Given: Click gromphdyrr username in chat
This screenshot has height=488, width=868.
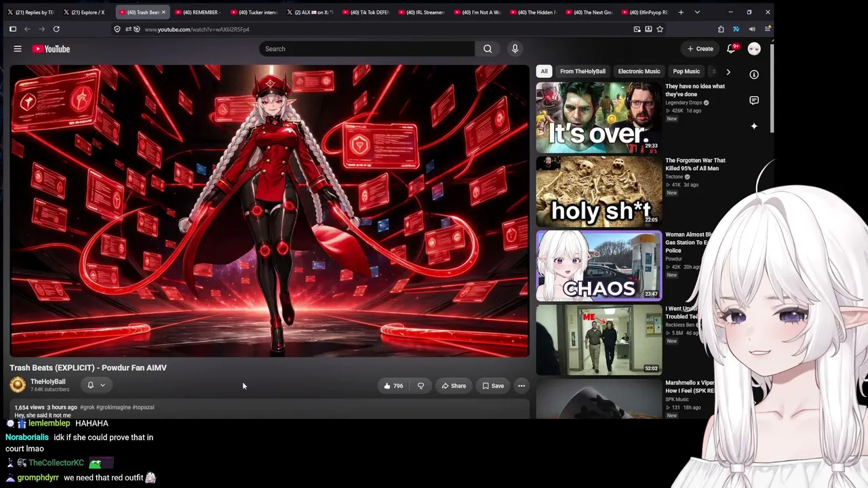Looking at the screenshot, I should pyautogui.click(x=38, y=478).
